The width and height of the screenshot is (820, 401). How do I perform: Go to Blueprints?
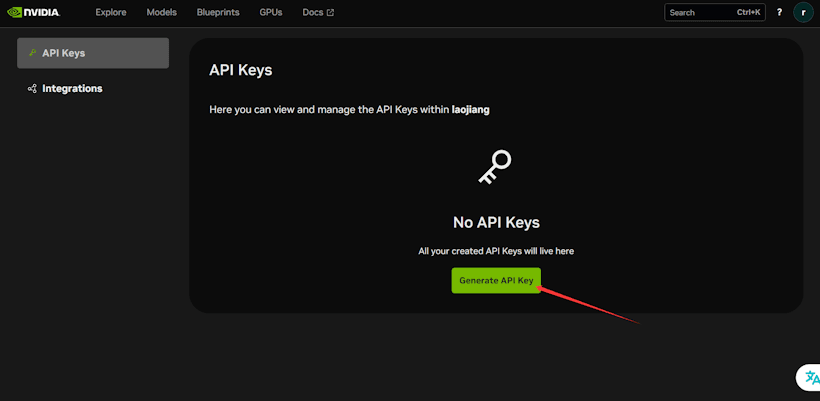click(218, 13)
